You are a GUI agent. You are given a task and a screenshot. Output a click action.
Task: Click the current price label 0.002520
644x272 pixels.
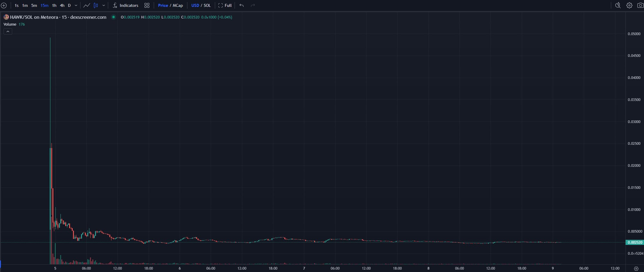pos(635,243)
